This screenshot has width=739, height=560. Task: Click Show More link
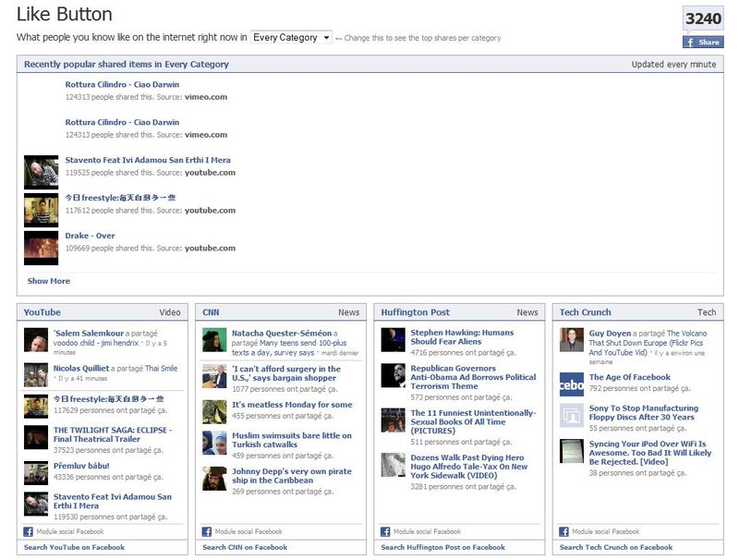tap(49, 281)
